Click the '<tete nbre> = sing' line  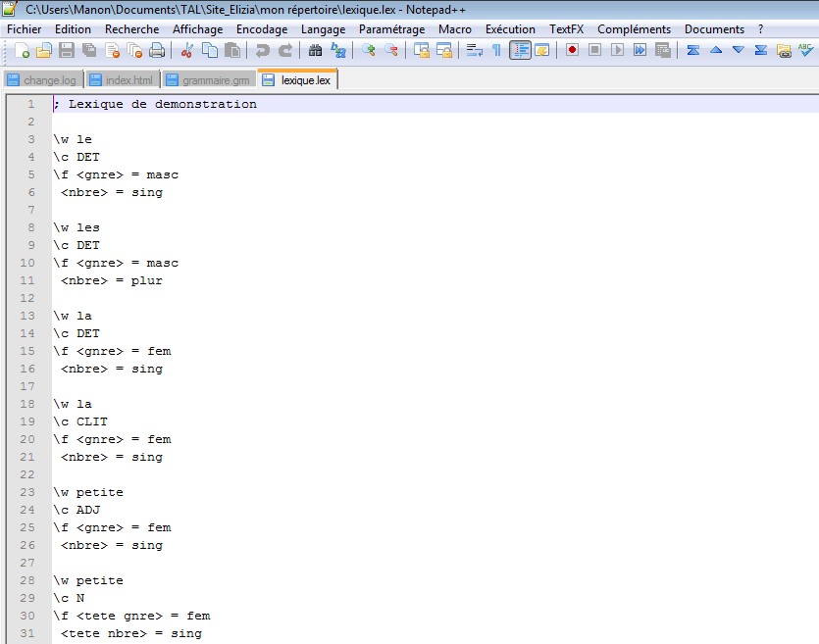click(x=131, y=633)
